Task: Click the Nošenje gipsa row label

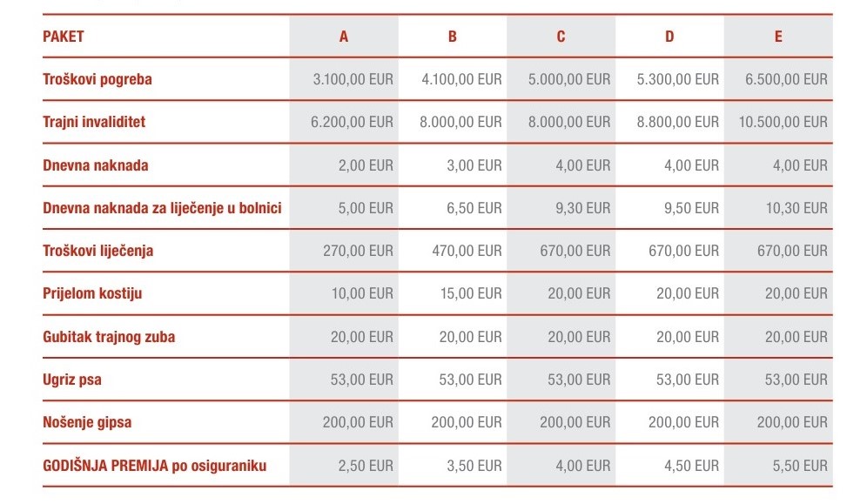Action: 87,422
